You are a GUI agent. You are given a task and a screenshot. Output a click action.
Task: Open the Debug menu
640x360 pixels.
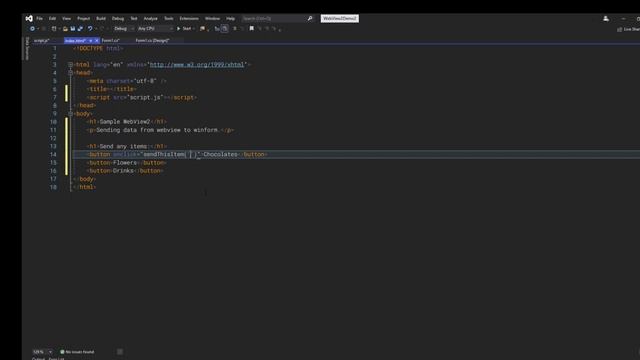[118, 18]
